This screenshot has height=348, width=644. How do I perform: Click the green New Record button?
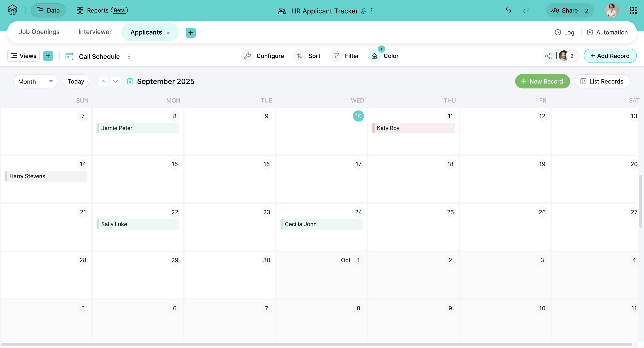click(x=542, y=81)
